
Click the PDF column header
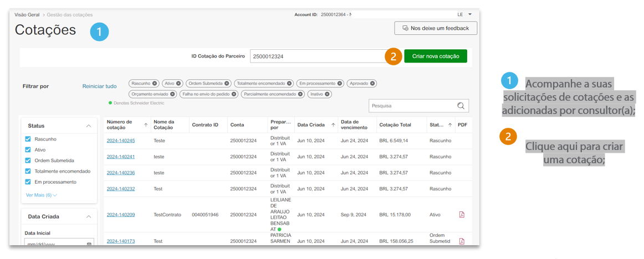(462, 125)
